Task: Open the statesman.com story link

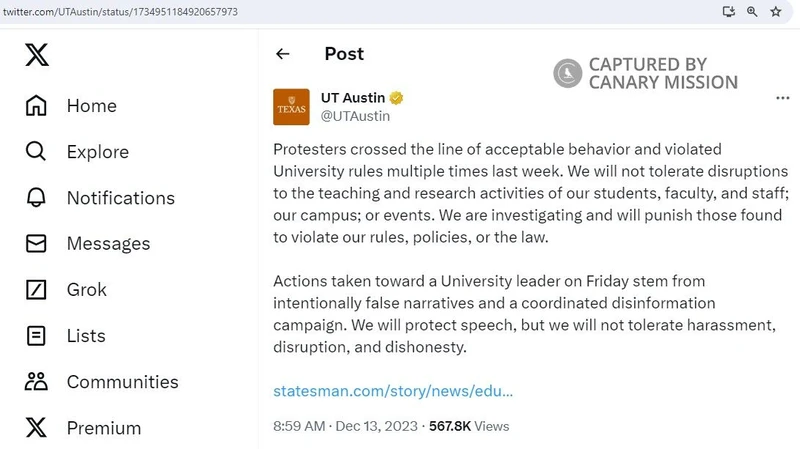Action: [x=393, y=390]
